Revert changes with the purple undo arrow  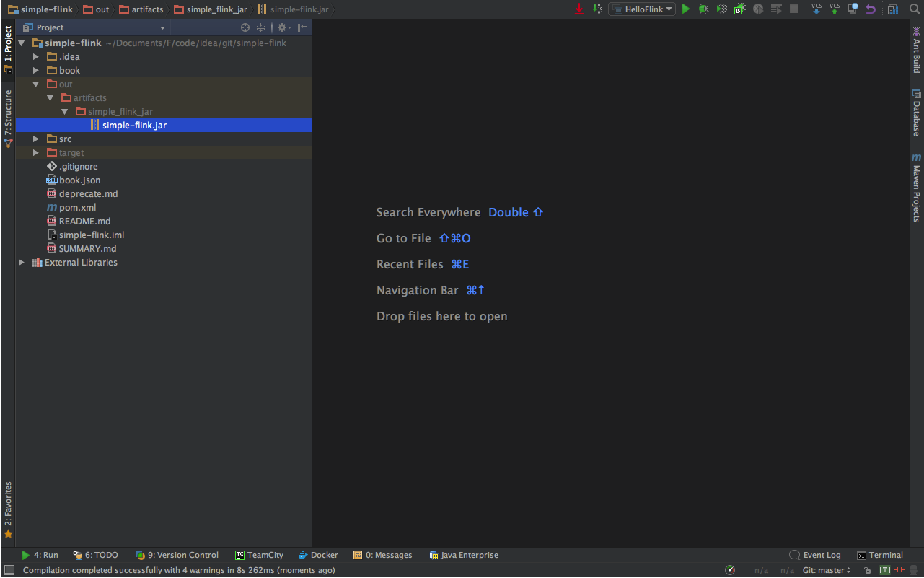point(871,9)
